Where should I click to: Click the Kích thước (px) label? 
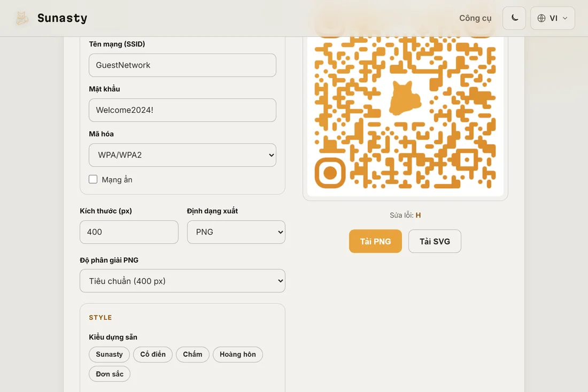106,211
